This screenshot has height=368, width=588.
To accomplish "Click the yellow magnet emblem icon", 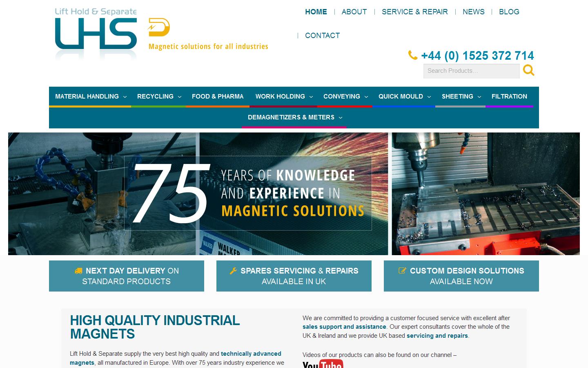I will [x=159, y=27].
